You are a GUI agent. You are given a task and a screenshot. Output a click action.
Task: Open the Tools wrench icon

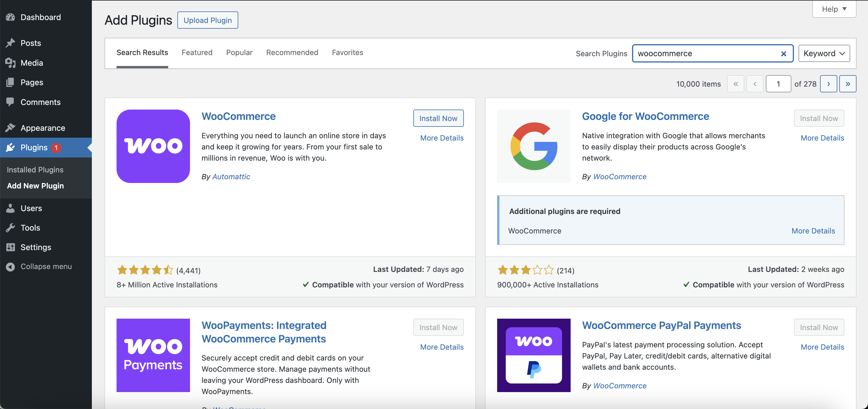click(10, 227)
